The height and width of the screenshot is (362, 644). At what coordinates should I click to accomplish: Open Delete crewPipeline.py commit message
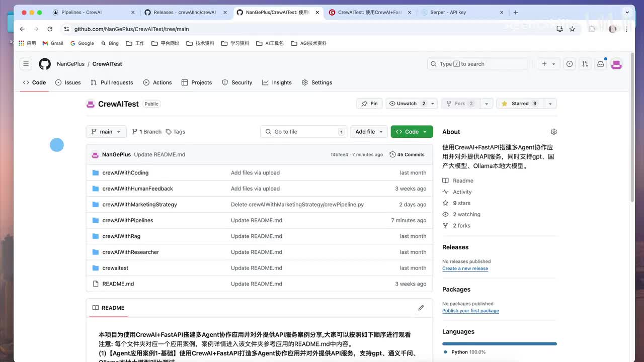297,205
